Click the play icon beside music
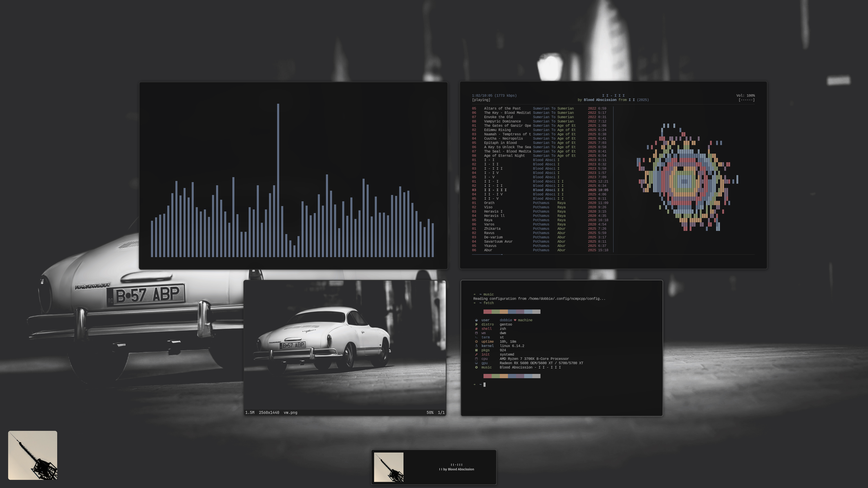The image size is (868, 488). (x=476, y=367)
